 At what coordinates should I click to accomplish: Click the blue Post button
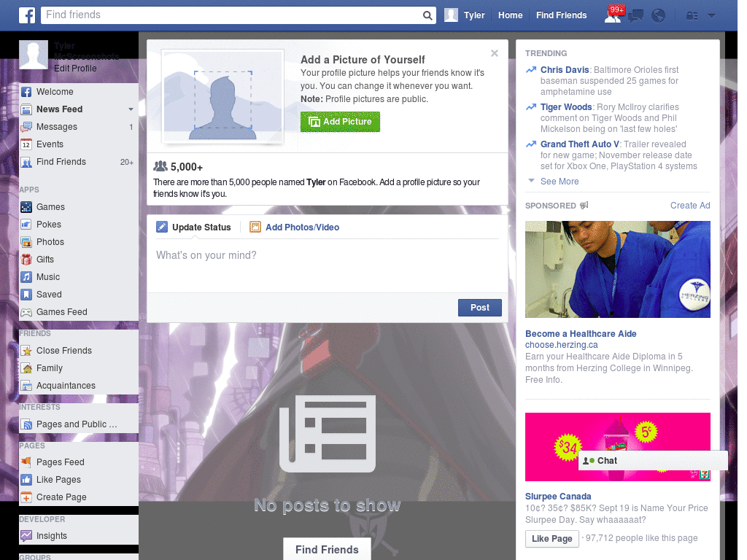pyautogui.click(x=480, y=308)
